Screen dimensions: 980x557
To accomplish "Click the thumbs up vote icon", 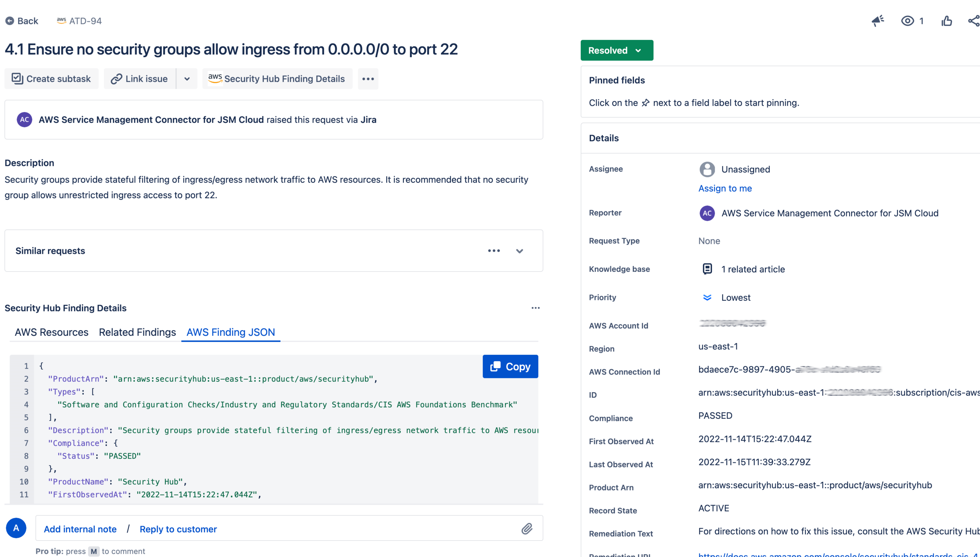I will (947, 21).
